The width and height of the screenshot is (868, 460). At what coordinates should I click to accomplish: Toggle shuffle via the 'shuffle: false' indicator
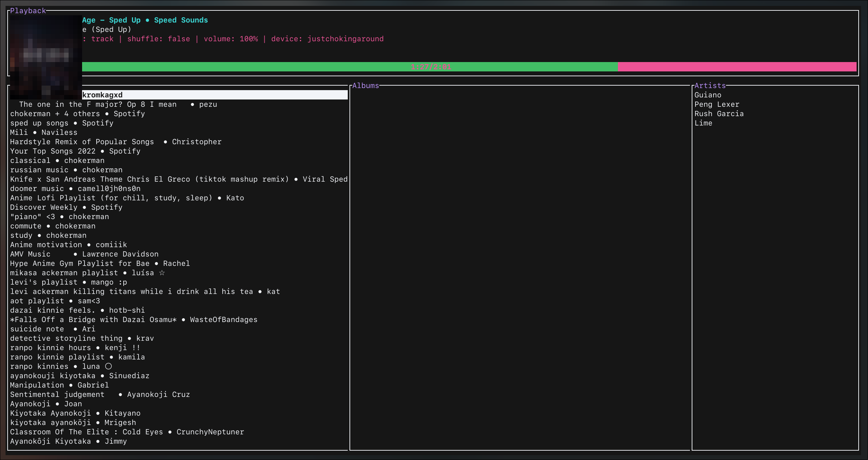coord(158,39)
